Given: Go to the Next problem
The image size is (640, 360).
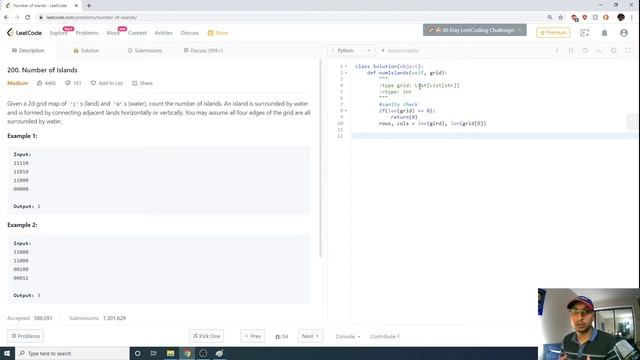Looking at the screenshot, I should tap(310, 336).
